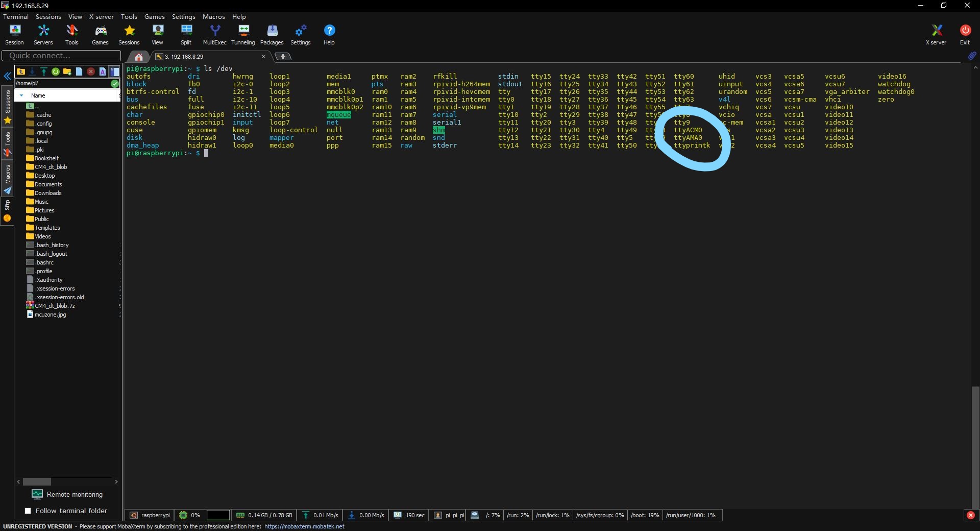The width and height of the screenshot is (980, 531).
Task: Open a new tab with plus button
Action: tap(283, 57)
